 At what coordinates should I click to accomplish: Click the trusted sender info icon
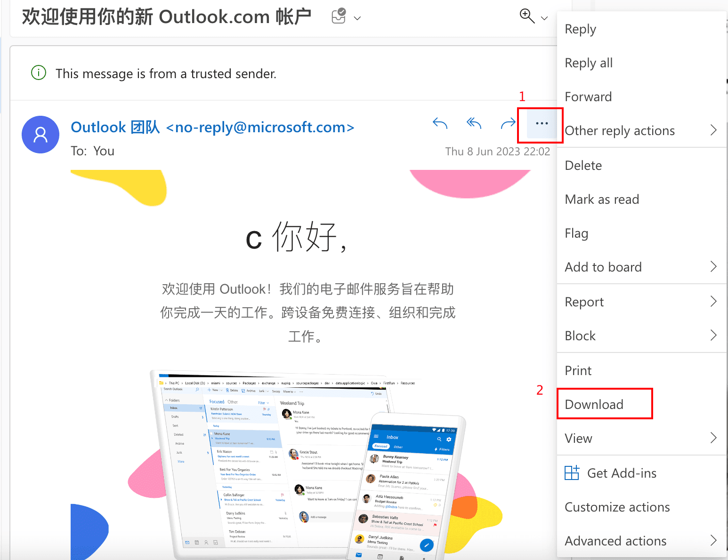(39, 73)
